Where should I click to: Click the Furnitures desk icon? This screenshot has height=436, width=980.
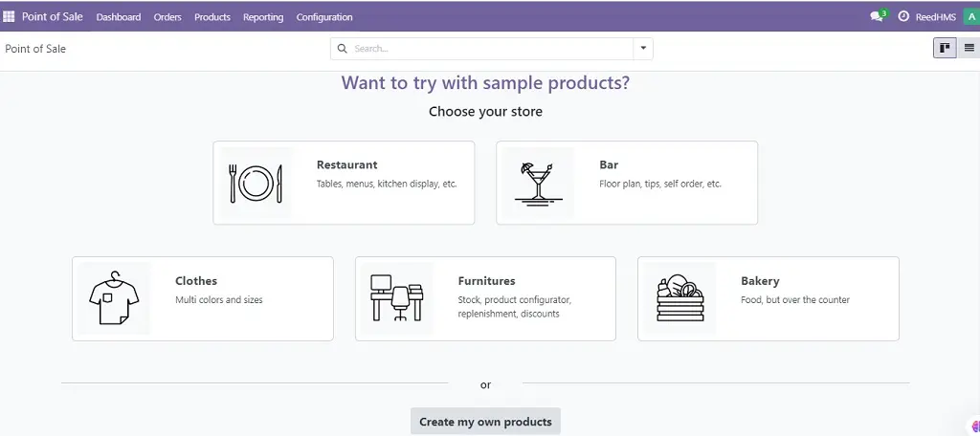pyautogui.click(x=397, y=298)
